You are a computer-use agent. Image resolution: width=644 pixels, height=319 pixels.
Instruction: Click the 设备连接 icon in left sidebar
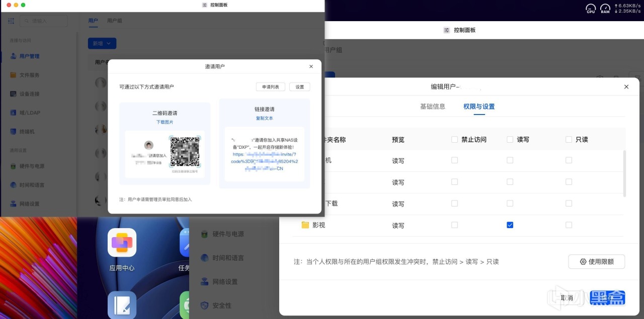pos(14,94)
